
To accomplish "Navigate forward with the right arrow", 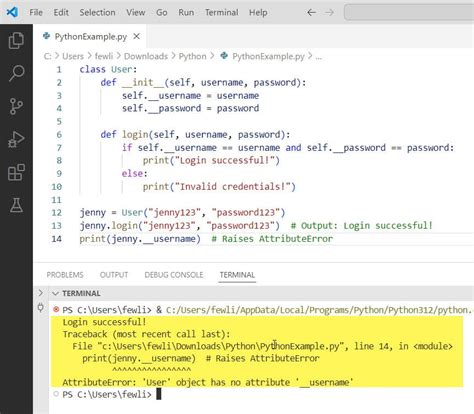I will [329, 13].
